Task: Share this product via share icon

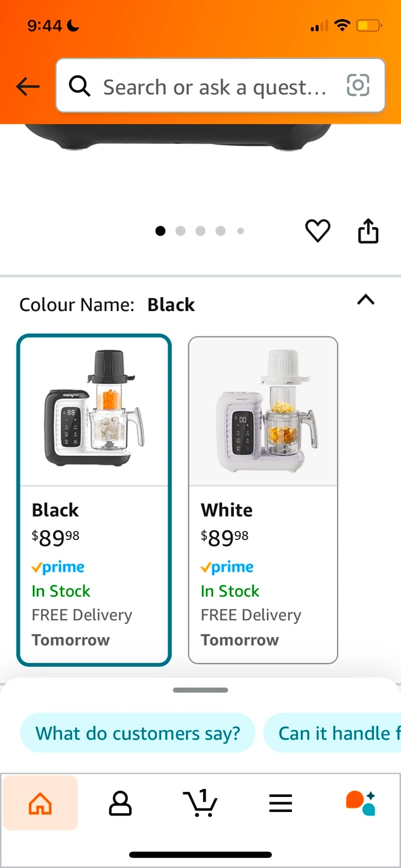Action: [368, 231]
